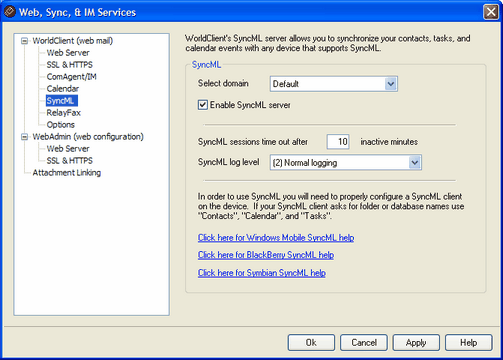Close the Web, Sync, & IM Services dialog
Screen dimensions: 503x360
tap(491, 12)
